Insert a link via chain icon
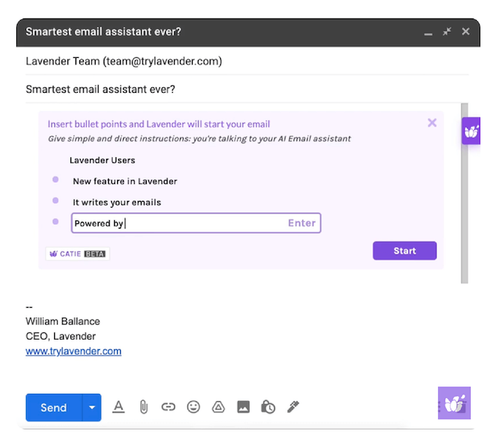The image size is (504, 442). (168, 407)
